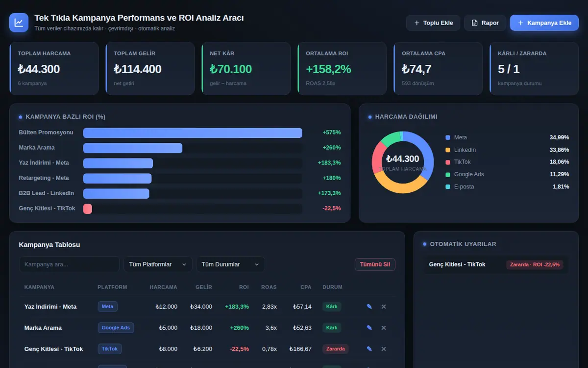Click the Bülten Promosyonu ROI bar
Screen dimensions: 588x368
click(193, 133)
